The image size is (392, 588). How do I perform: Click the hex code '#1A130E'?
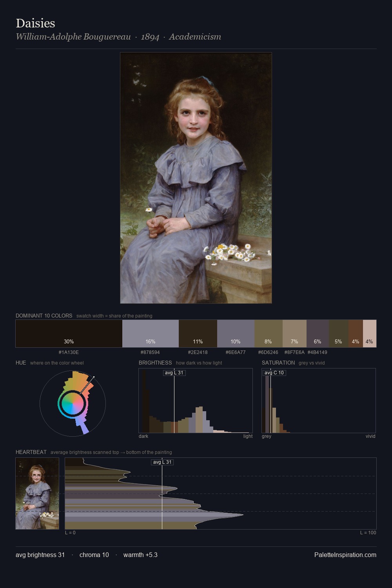click(69, 352)
